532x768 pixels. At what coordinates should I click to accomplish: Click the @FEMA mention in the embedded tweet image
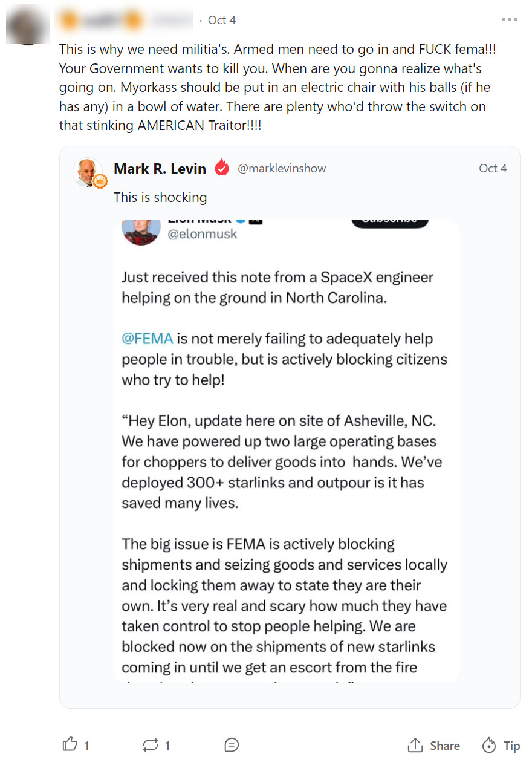coord(148,339)
